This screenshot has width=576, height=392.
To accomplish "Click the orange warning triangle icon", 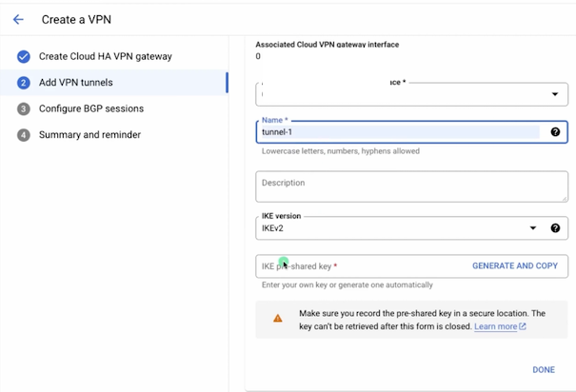I will tap(278, 318).
